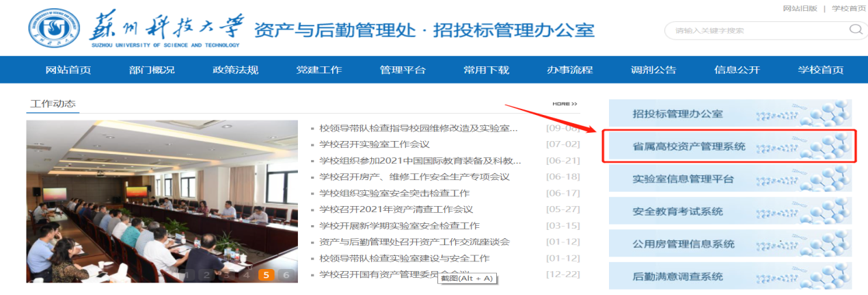868x295 pixels.
Task: Select slideshow page 5 indicator
Action: pyautogui.click(x=266, y=275)
